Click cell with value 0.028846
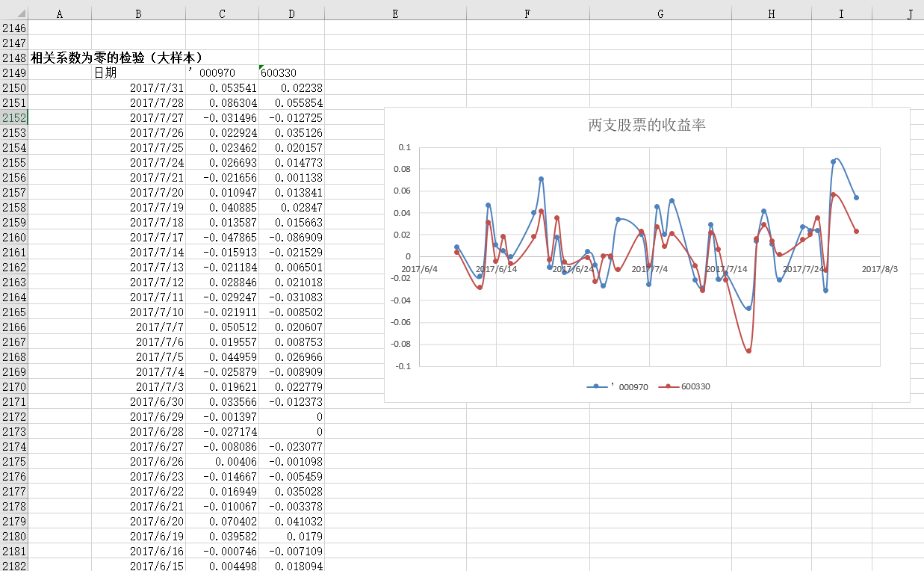 (x=223, y=282)
